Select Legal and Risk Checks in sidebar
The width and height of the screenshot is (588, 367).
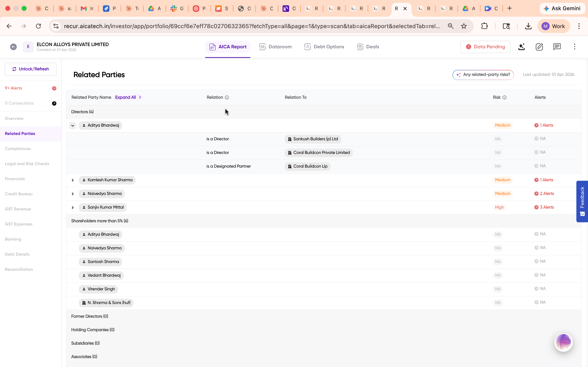pyautogui.click(x=27, y=164)
